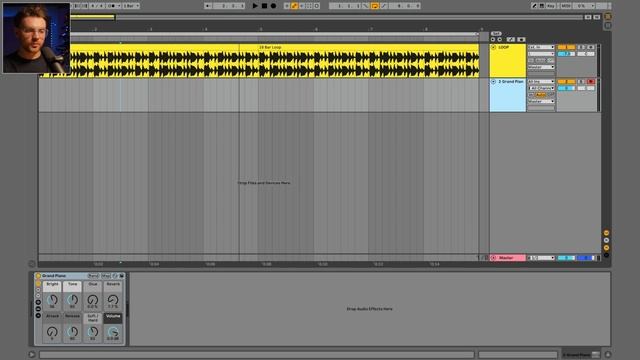Select the 2 Grand Piano track header
Screen dimensions: 640x360
click(508, 95)
